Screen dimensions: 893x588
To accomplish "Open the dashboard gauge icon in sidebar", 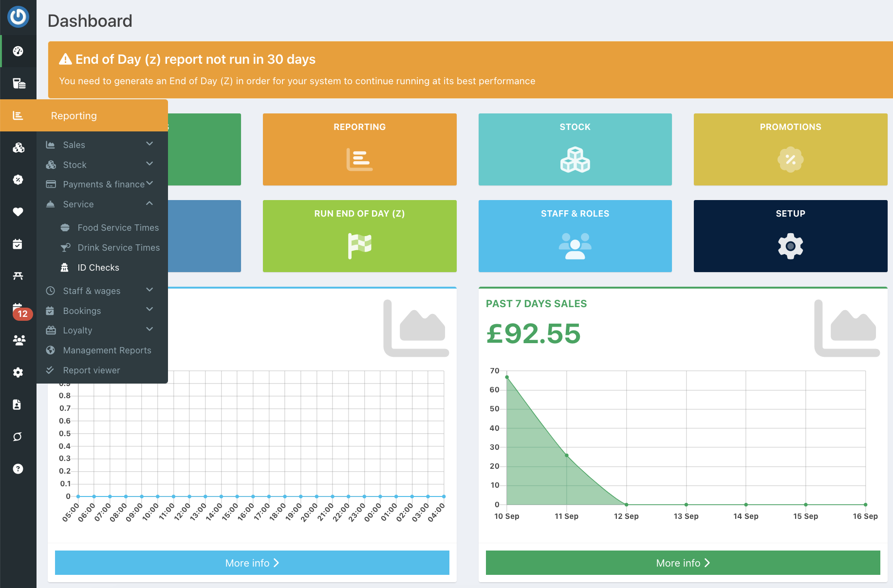I will [x=18, y=51].
